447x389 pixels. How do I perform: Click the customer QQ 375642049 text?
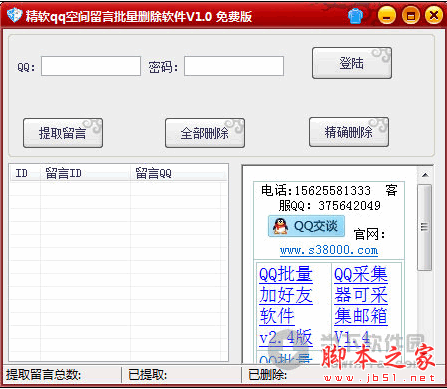pyautogui.click(x=349, y=206)
